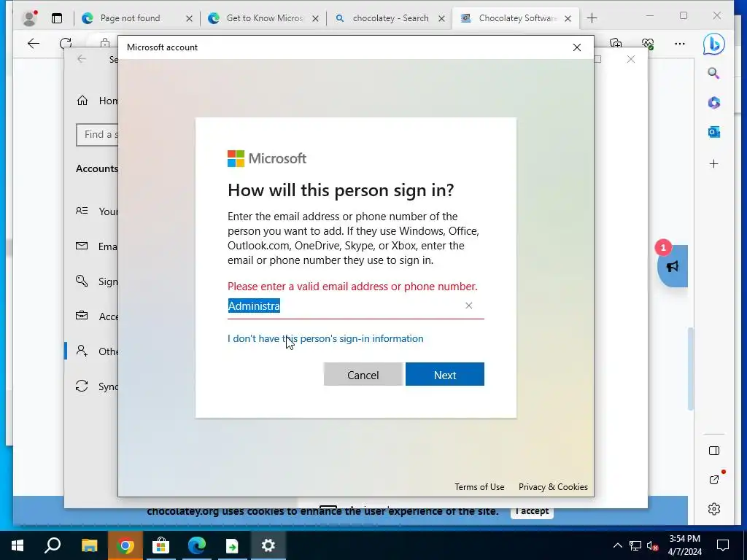Screen dimensions: 747x560
Task: Close the "chocolatey - Search" tab
Action: (441, 18)
